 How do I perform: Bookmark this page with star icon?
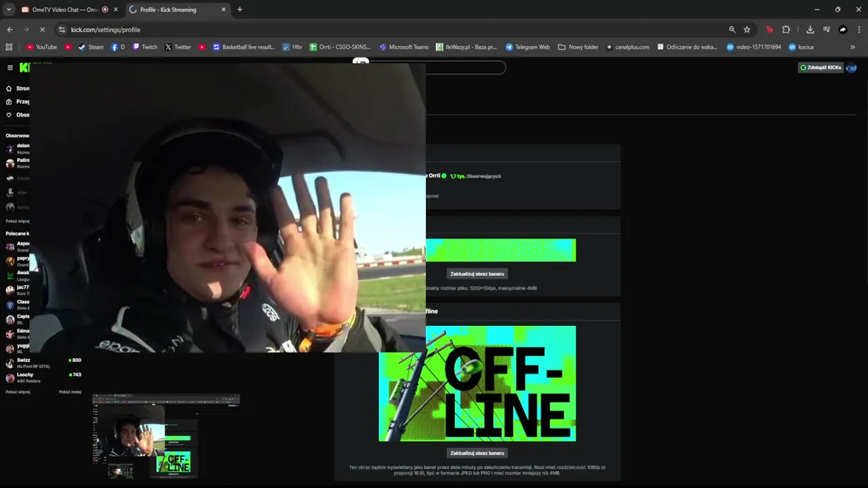(x=747, y=30)
